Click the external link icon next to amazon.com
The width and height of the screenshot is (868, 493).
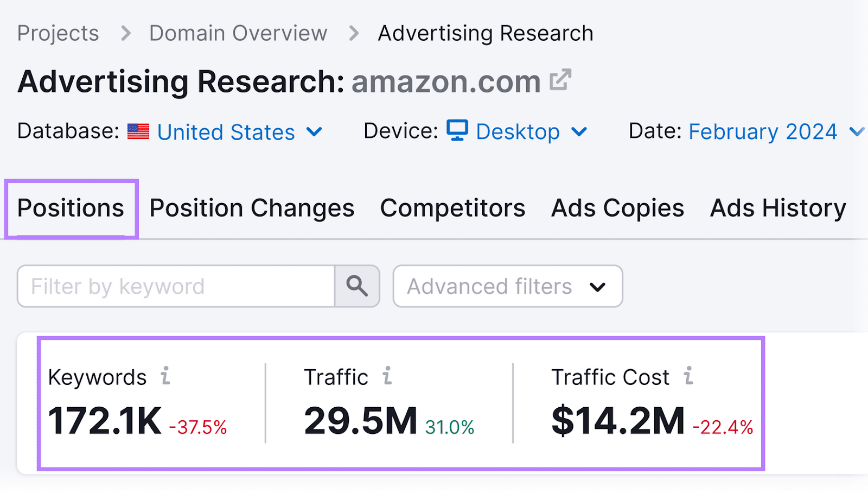(561, 80)
